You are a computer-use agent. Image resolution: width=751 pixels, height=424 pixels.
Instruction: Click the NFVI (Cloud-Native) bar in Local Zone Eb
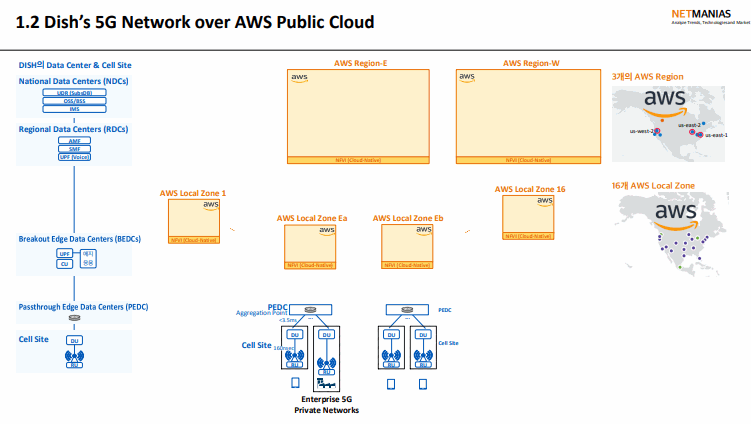pyautogui.click(x=407, y=265)
